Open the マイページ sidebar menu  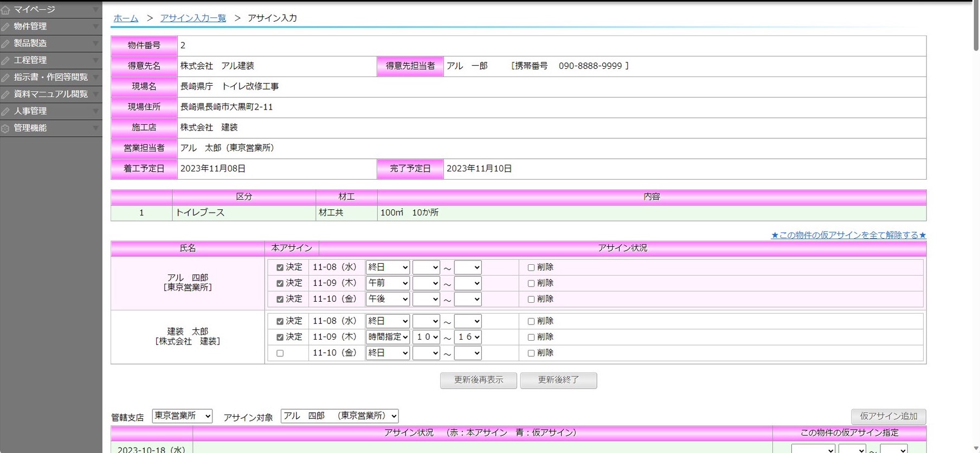[x=51, y=10]
